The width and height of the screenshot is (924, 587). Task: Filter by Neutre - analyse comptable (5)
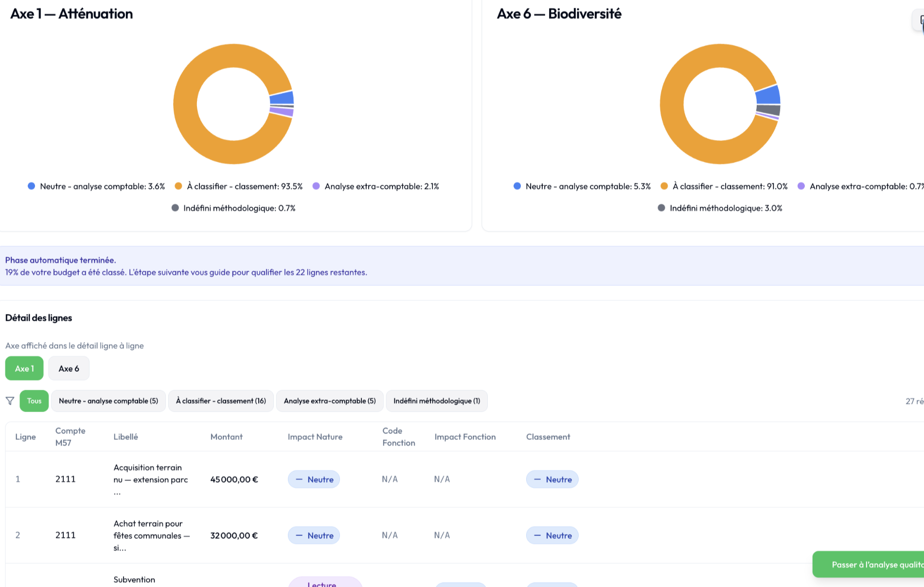coord(108,401)
